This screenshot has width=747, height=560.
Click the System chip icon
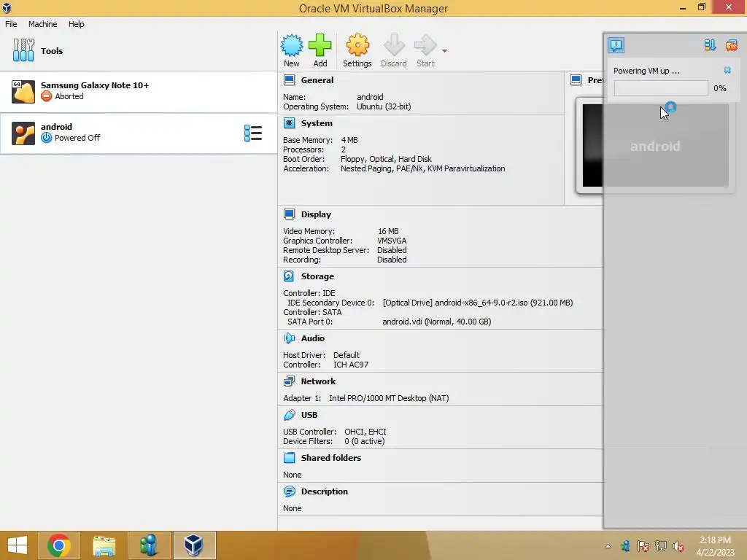(289, 122)
